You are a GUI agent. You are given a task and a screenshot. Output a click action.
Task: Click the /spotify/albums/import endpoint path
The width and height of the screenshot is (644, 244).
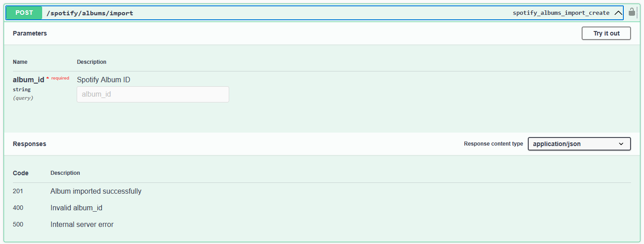[90, 13]
